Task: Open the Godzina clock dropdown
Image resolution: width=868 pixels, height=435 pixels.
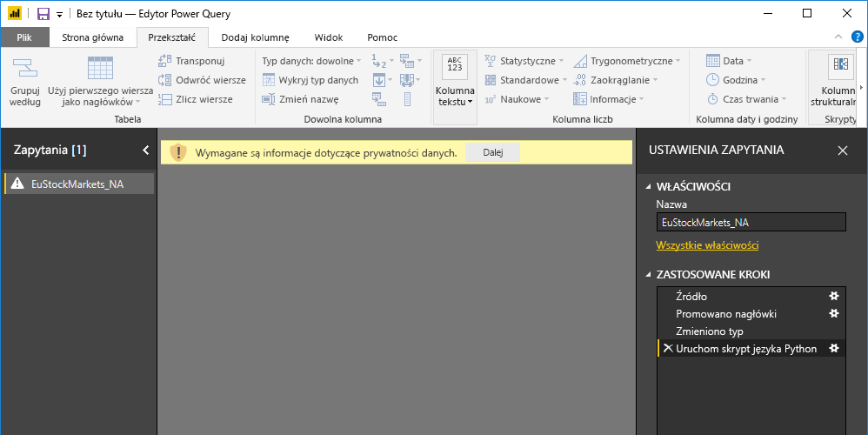Action: pos(736,80)
